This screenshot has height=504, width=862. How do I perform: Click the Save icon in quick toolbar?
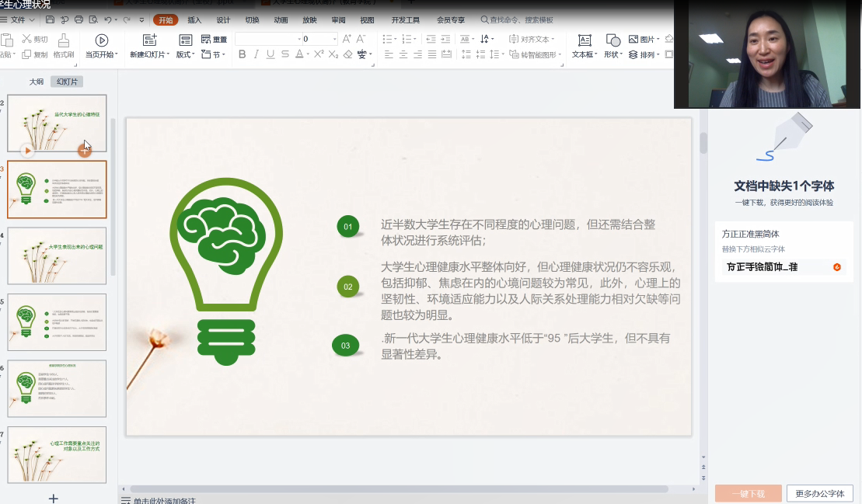click(51, 19)
